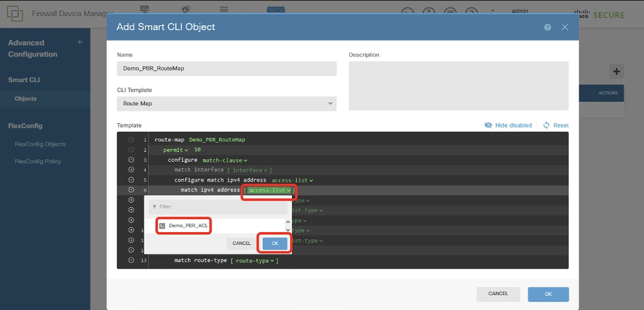Click the plus add-object button behind dialog
This screenshot has width=644, height=310.
(x=616, y=72)
